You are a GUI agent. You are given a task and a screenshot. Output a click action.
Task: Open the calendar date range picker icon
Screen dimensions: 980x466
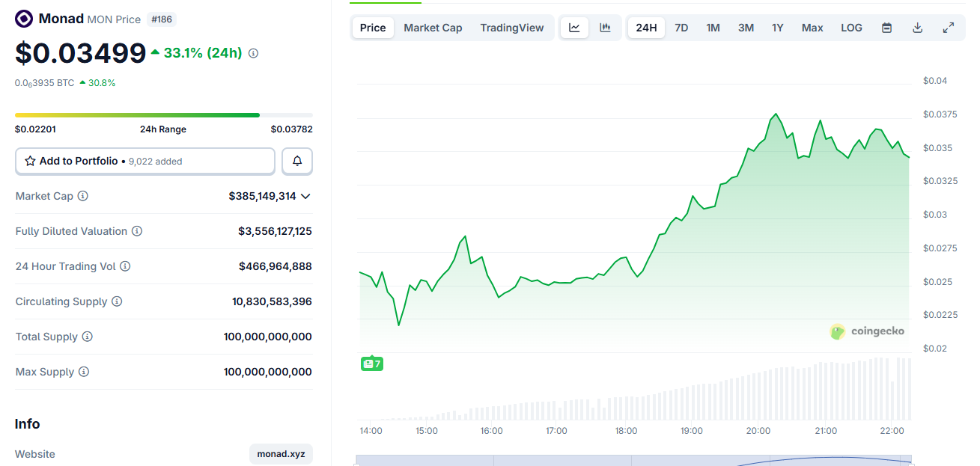pos(886,27)
